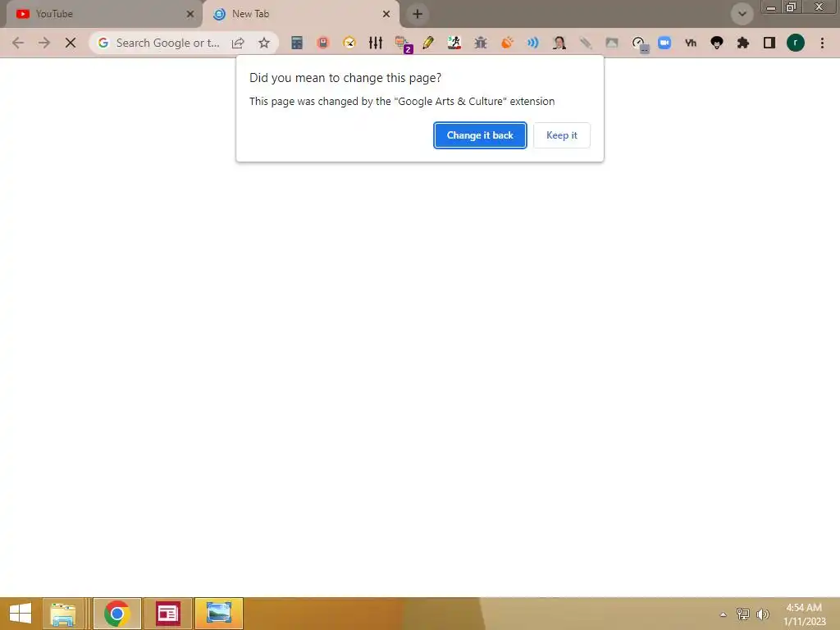Open the gray paperclip extension icon
Viewport: 840px width, 630px height.
point(586,43)
